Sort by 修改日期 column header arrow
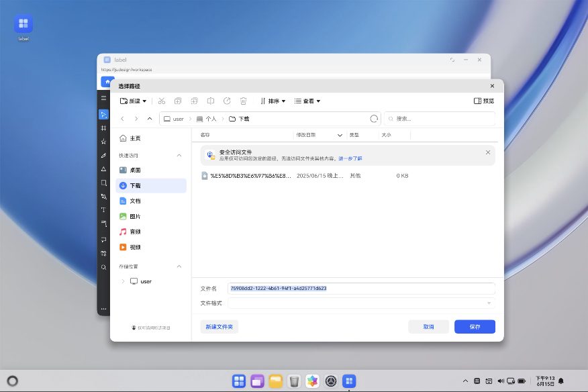588x392 pixels. [340, 135]
